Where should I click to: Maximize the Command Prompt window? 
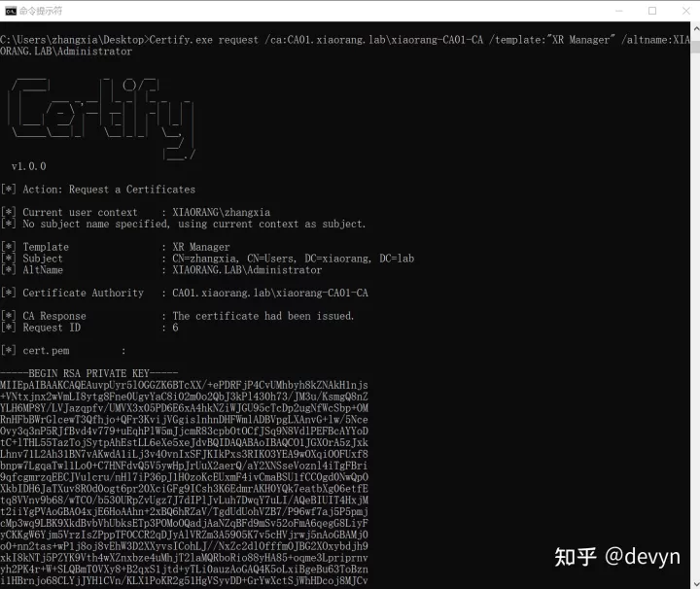click(x=652, y=11)
